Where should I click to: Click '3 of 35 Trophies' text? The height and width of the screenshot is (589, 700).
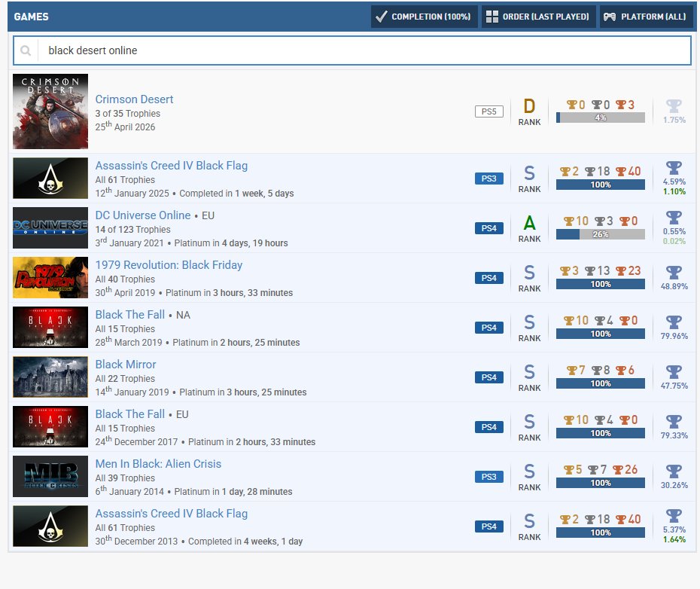[127, 114]
